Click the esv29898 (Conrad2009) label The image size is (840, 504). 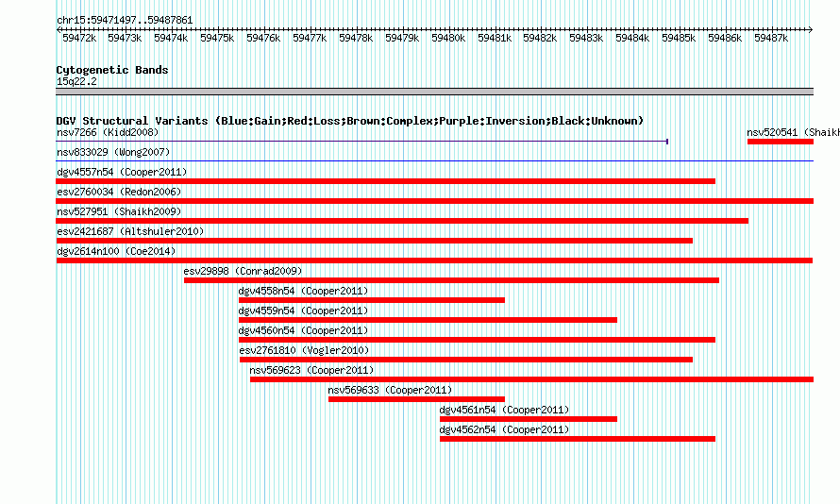point(243,271)
